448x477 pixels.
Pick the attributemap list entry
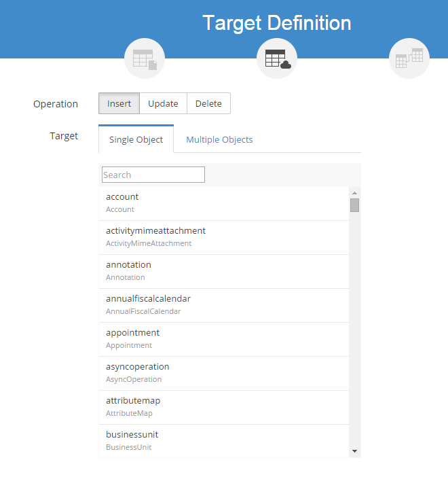coord(224,407)
